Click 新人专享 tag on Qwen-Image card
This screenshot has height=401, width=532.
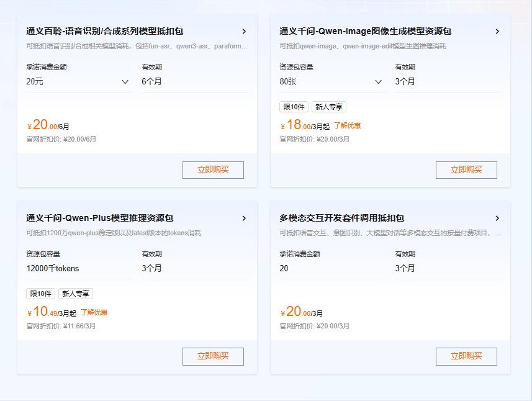(329, 107)
